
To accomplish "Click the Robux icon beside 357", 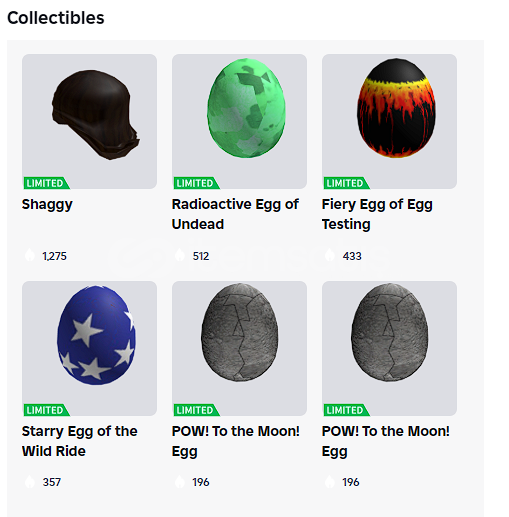I will tap(30, 482).
